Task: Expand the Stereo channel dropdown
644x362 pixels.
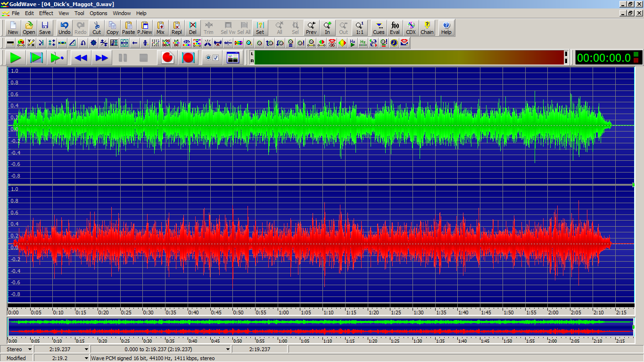Action: coord(30,349)
